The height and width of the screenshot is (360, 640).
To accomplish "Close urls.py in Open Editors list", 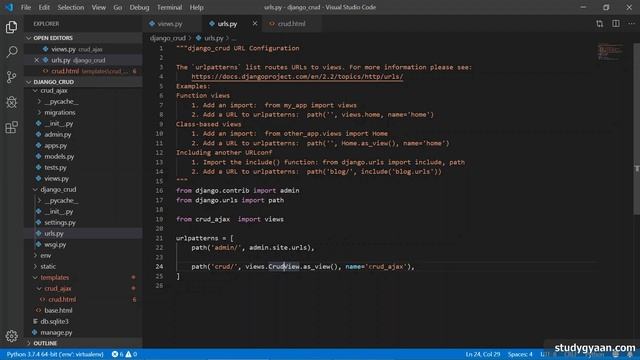I will pyautogui.click(x=36, y=60).
